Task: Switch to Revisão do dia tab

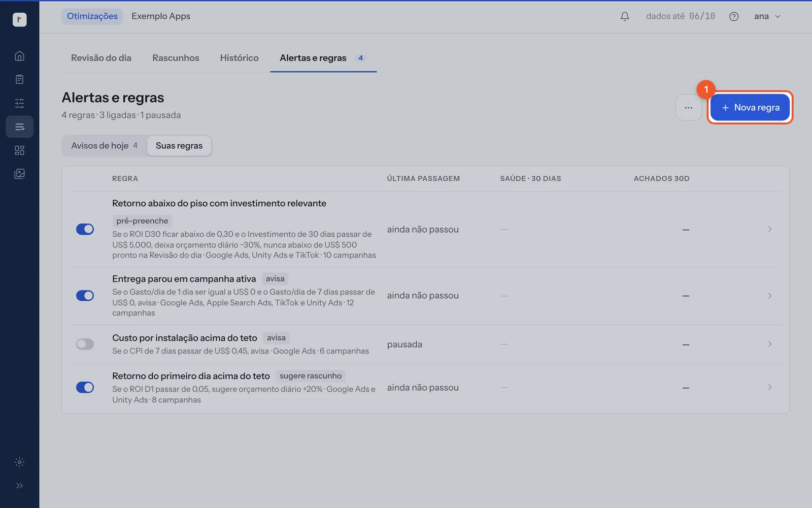Action: 101,58
